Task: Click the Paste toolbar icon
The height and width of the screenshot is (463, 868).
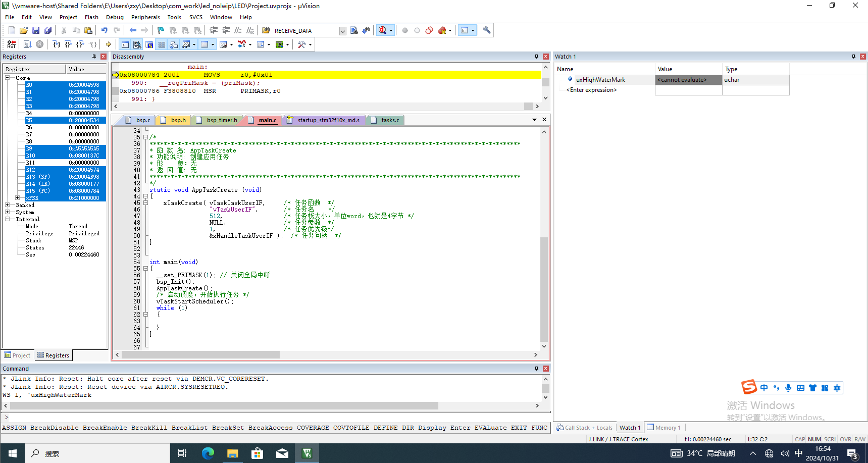Action: coord(88,30)
